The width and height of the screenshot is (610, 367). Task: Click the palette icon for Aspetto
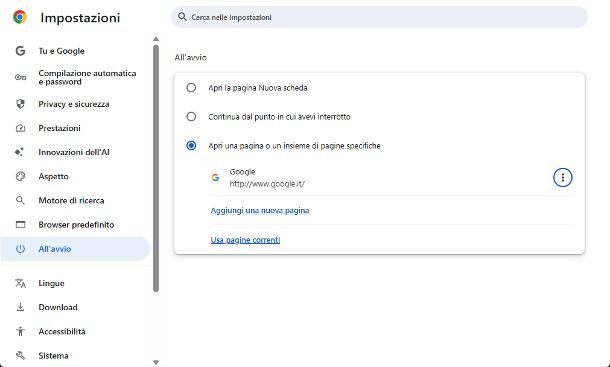pos(20,176)
